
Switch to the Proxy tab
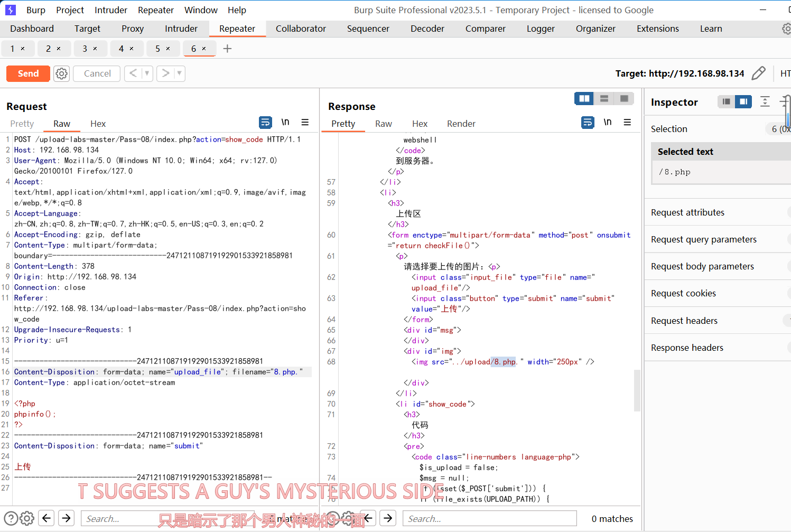[133, 29]
